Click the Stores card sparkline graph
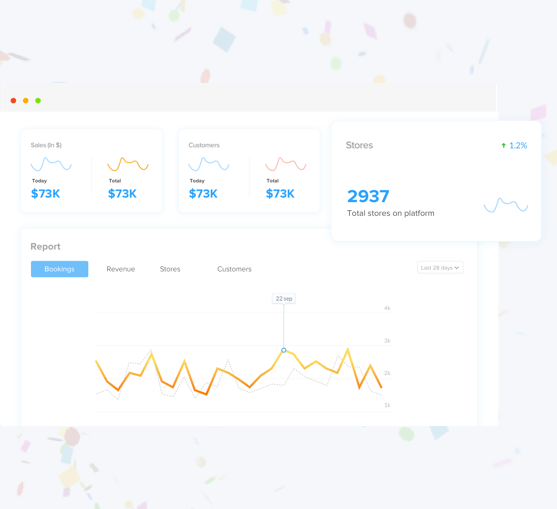This screenshot has width=557, height=509. pos(506,205)
